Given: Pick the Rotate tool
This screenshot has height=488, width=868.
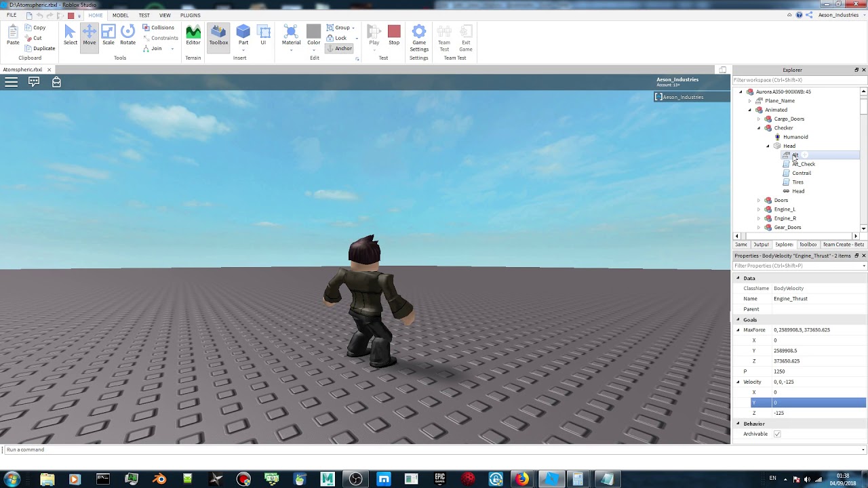Looking at the screenshot, I should click(x=127, y=35).
